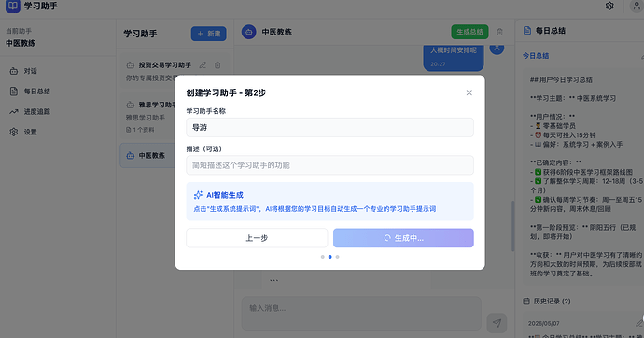Click the first step indicator dot
This screenshot has height=338, width=644.
click(322, 257)
